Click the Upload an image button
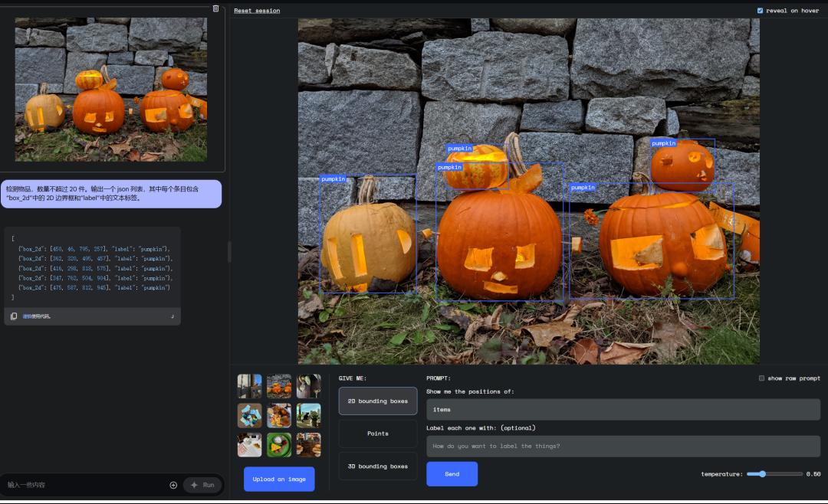Viewport: 828px width, 504px height. [279, 479]
